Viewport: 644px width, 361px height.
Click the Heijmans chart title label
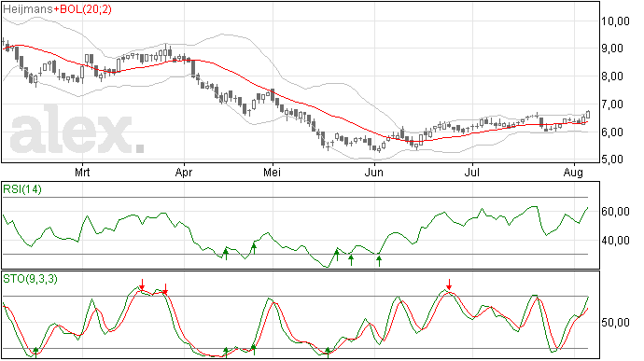click(28, 9)
